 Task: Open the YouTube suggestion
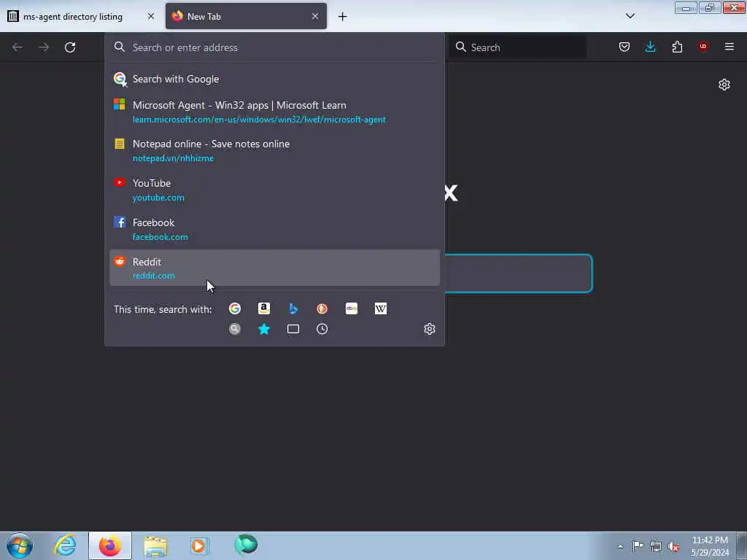(x=274, y=190)
